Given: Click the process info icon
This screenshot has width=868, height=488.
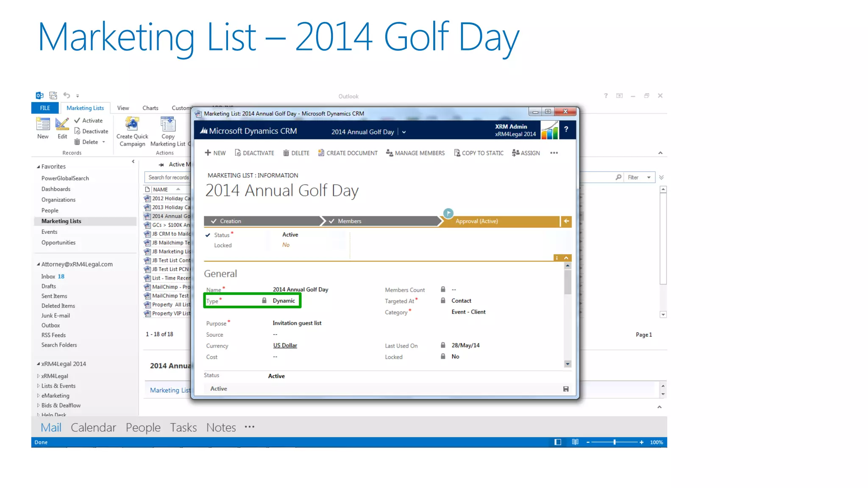Looking at the screenshot, I should pos(557,258).
